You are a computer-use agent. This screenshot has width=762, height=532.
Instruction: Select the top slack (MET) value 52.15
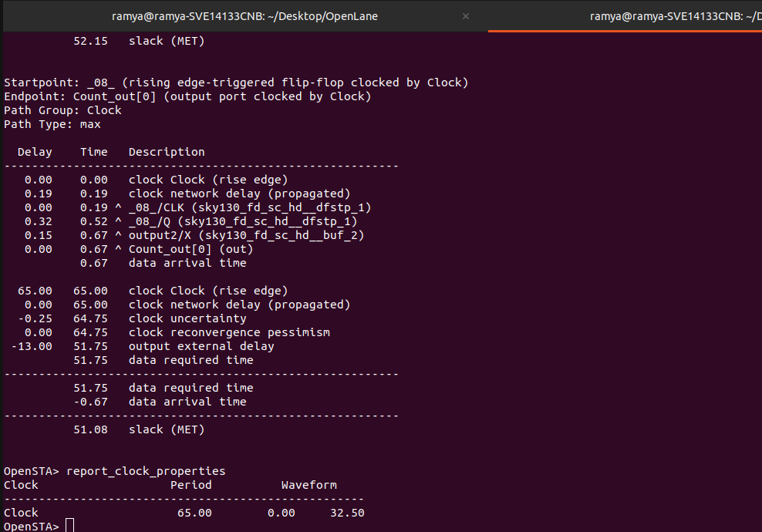click(x=90, y=40)
